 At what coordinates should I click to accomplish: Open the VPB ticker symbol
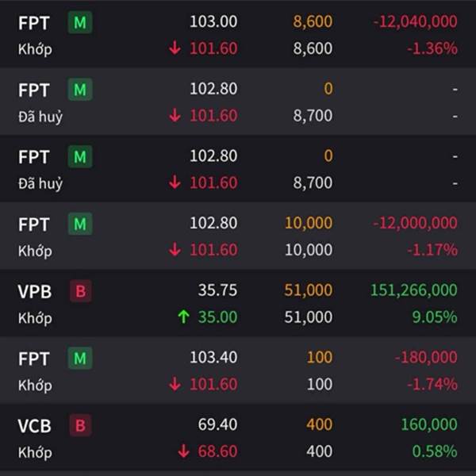click(x=35, y=291)
